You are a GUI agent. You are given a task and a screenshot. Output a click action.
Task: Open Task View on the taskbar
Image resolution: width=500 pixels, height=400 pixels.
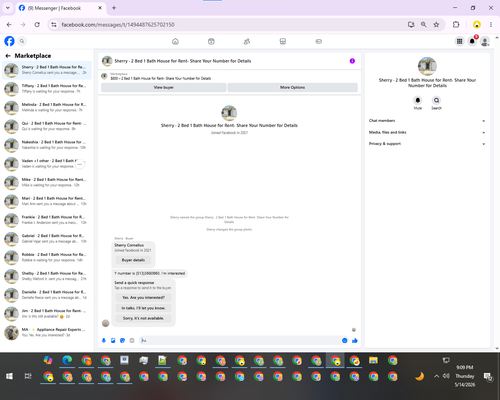tap(28, 376)
